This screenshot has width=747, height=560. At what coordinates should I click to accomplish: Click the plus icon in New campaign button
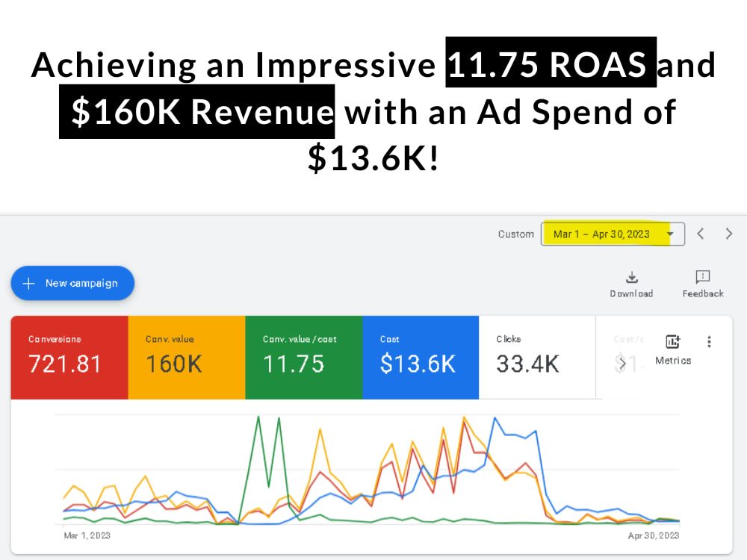[28, 283]
